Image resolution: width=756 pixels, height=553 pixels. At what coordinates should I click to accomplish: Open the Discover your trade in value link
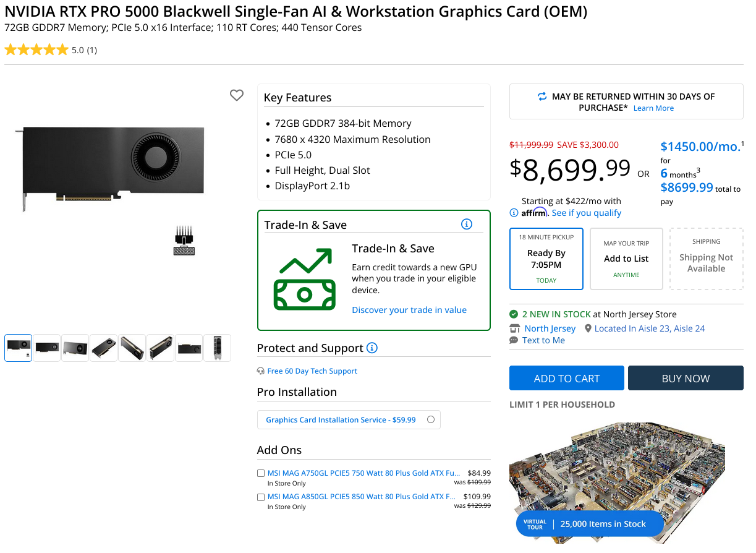click(409, 310)
